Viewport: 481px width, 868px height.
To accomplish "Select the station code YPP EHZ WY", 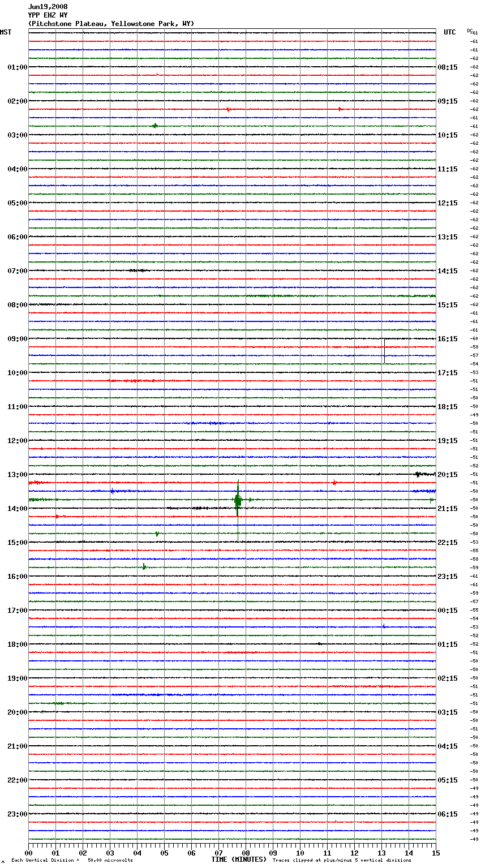I will [x=48, y=15].
